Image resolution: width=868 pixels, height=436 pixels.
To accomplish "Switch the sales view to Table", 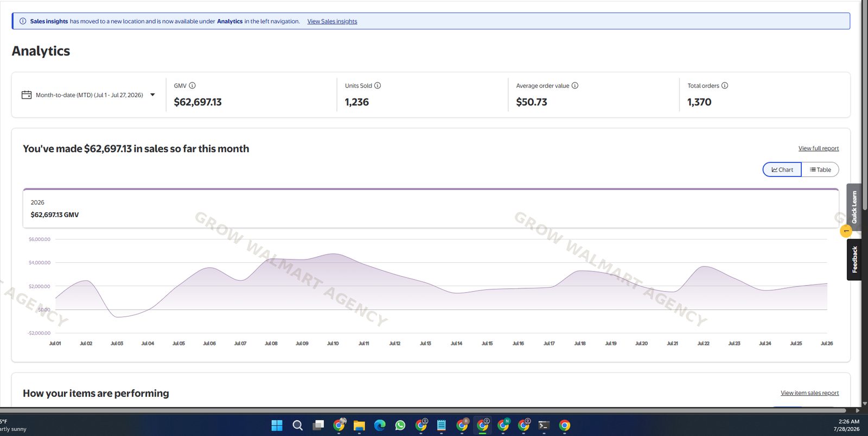I will click(820, 169).
